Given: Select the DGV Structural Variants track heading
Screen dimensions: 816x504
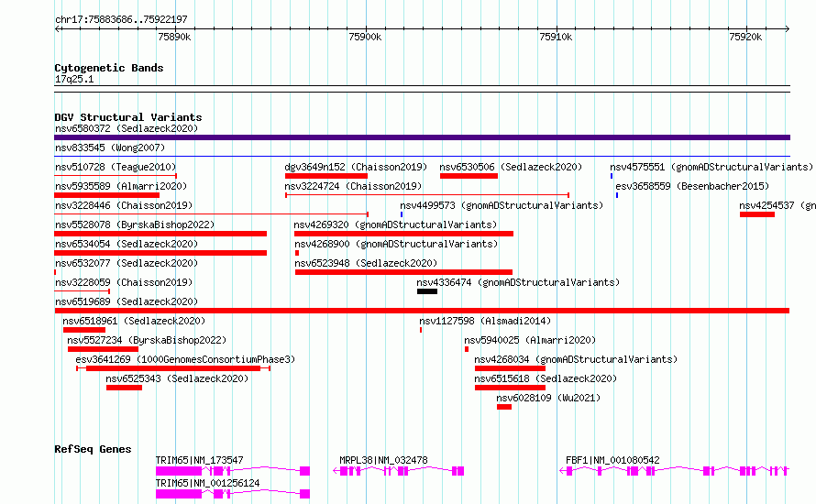Looking at the screenshot, I should pyautogui.click(x=128, y=117).
